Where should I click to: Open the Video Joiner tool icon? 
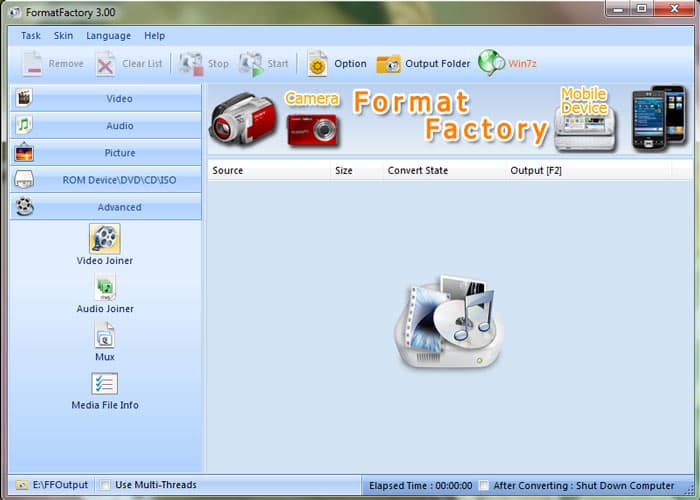(104, 238)
